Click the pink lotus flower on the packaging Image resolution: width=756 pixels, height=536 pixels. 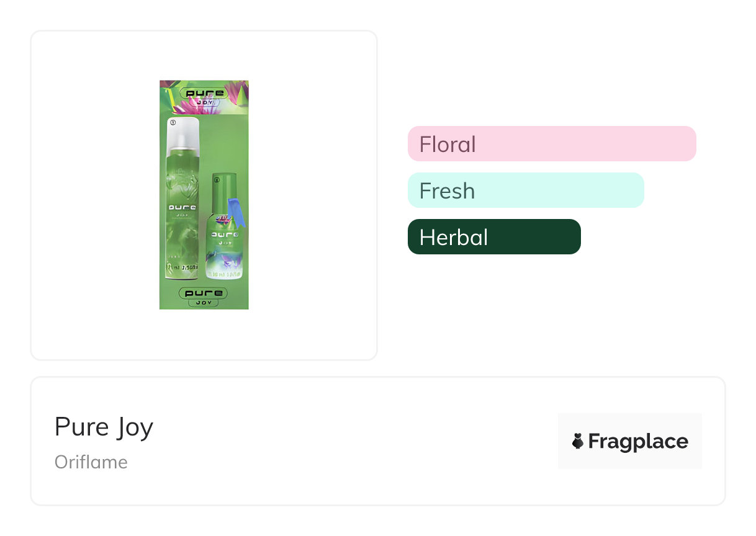(234, 93)
